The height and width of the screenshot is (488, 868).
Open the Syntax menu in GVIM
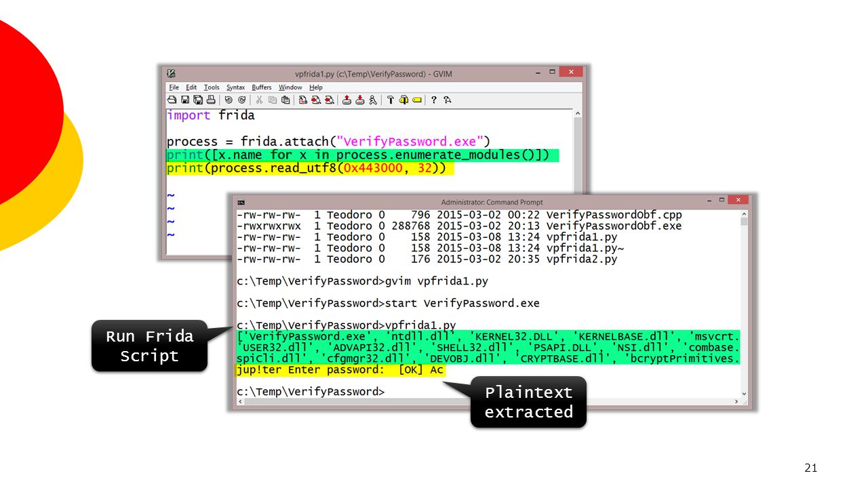click(x=235, y=87)
